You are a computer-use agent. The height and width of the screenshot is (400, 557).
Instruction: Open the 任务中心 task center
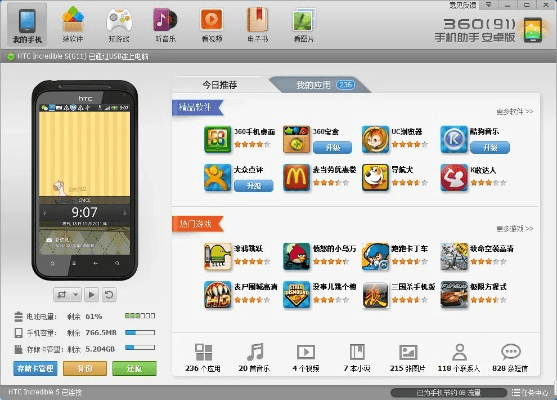point(530,393)
